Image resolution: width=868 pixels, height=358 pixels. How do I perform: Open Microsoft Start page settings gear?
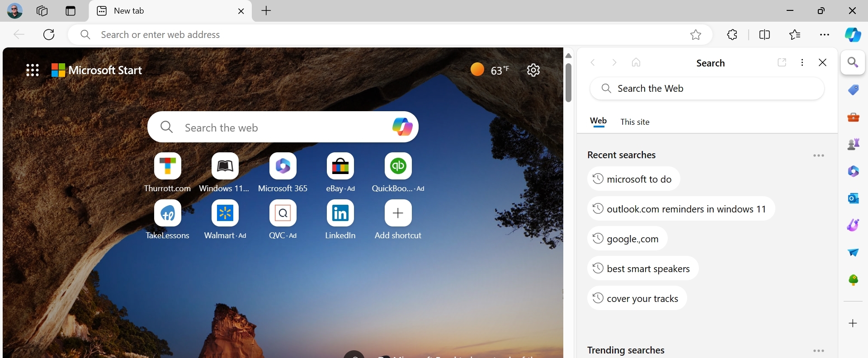tap(533, 70)
